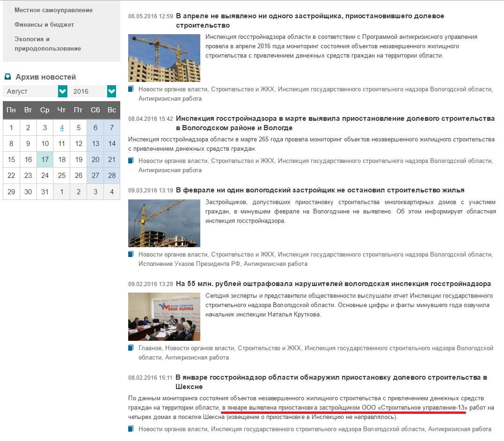The width and height of the screenshot is (504, 441).
Task: Click tag icon under February builder article
Action: 131,254
